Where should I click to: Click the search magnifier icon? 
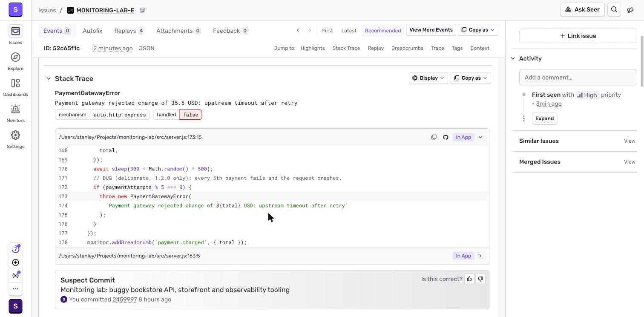(614, 10)
